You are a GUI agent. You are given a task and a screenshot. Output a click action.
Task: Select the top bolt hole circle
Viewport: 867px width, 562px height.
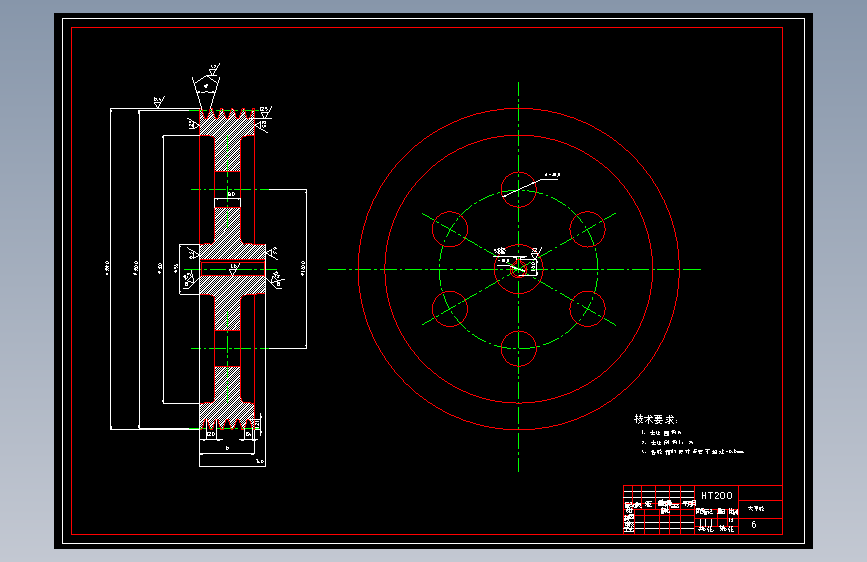click(519, 190)
